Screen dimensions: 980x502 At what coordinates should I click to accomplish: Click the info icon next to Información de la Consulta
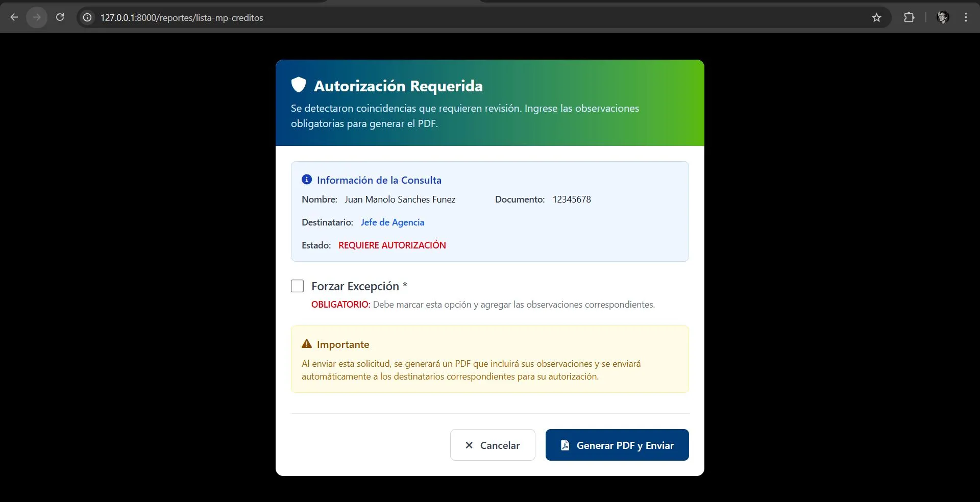307,180
